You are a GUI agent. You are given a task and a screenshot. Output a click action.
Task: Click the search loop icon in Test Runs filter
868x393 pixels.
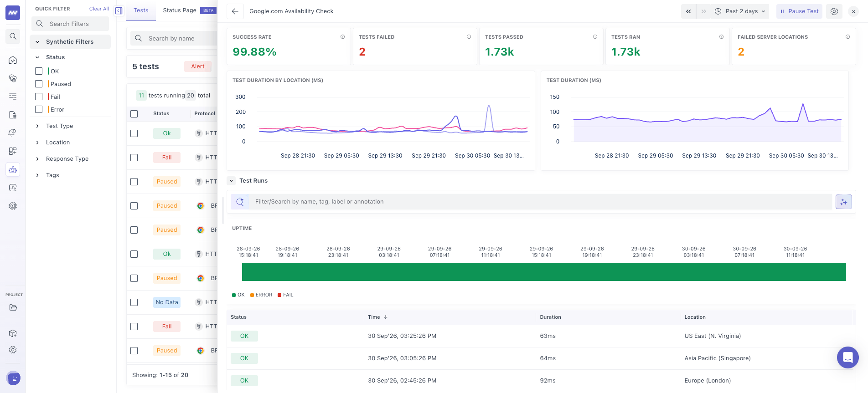(240, 202)
